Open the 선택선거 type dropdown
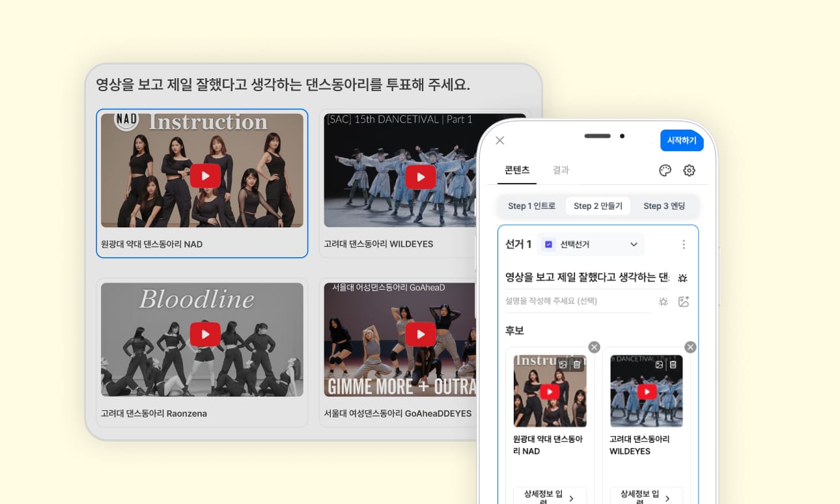Viewport: 840px width, 504px height. coord(591,244)
